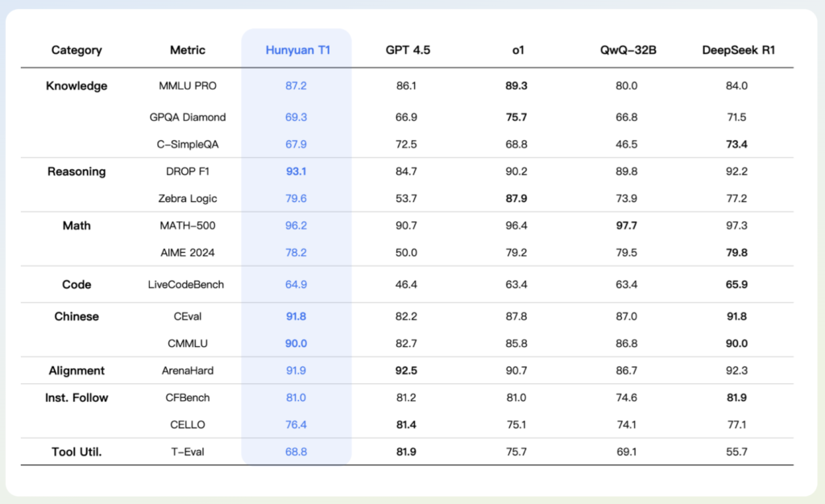Select the Alignment category label

click(x=77, y=371)
